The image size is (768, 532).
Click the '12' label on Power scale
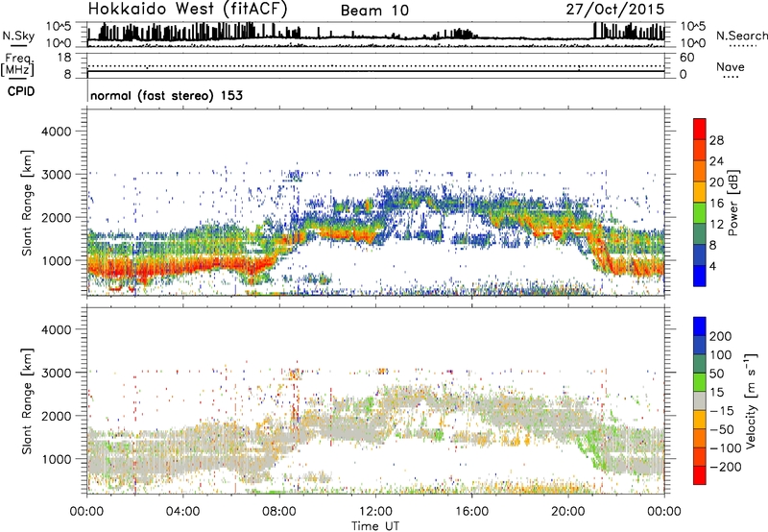click(716, 225)
